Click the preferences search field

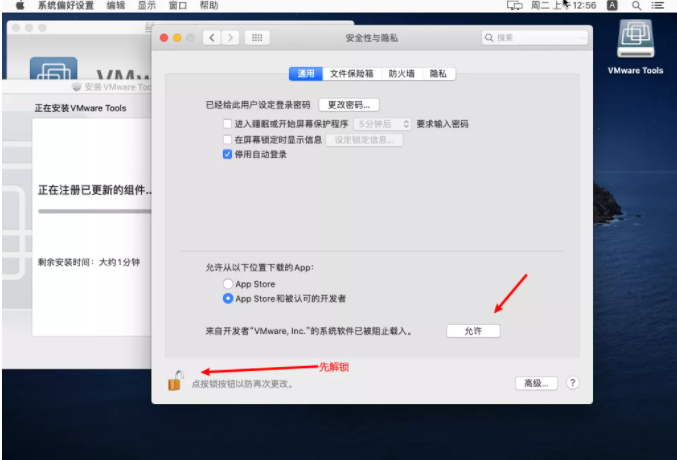(x=535, y=38)
